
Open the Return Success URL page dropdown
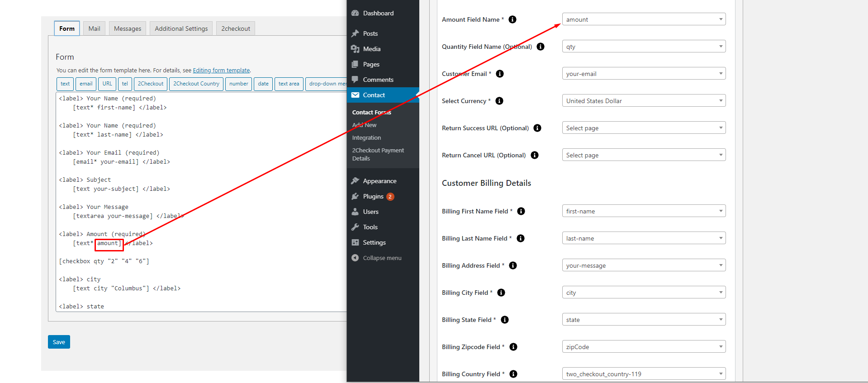644,128
